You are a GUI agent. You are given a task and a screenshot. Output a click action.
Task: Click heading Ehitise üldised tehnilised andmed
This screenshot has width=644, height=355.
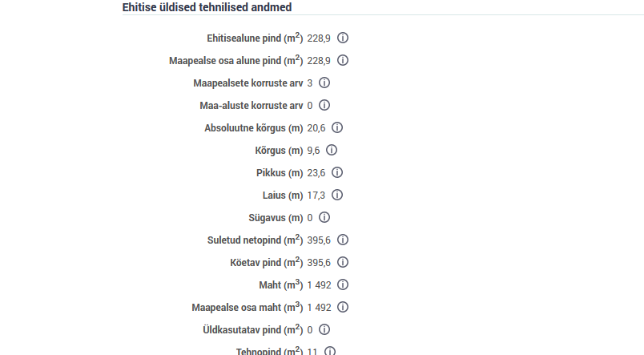click(207, 7)
